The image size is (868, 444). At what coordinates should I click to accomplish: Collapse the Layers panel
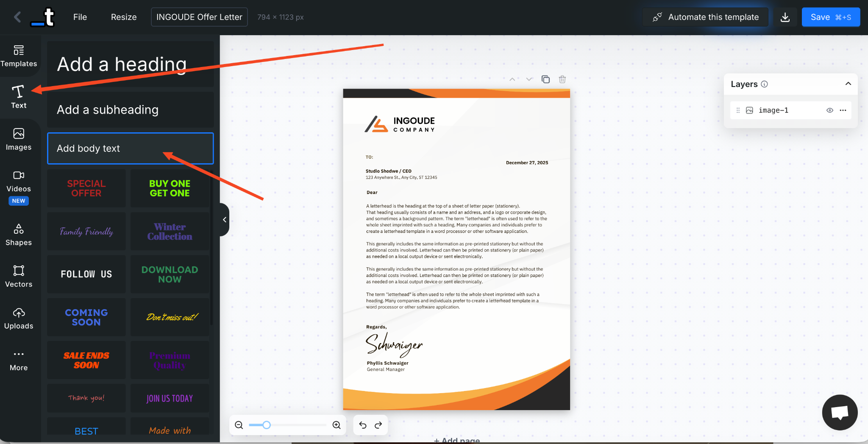click(849, 84)
